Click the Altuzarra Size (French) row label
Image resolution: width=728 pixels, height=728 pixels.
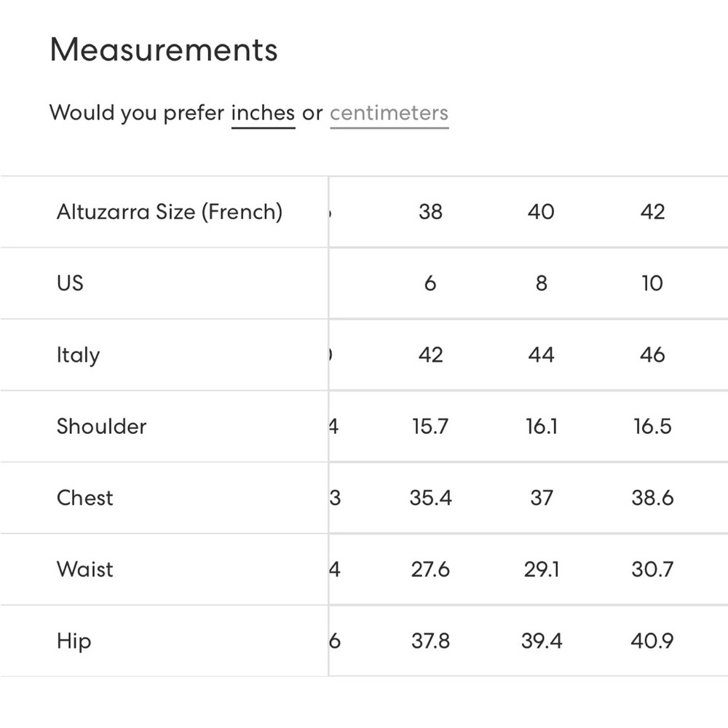170,212
